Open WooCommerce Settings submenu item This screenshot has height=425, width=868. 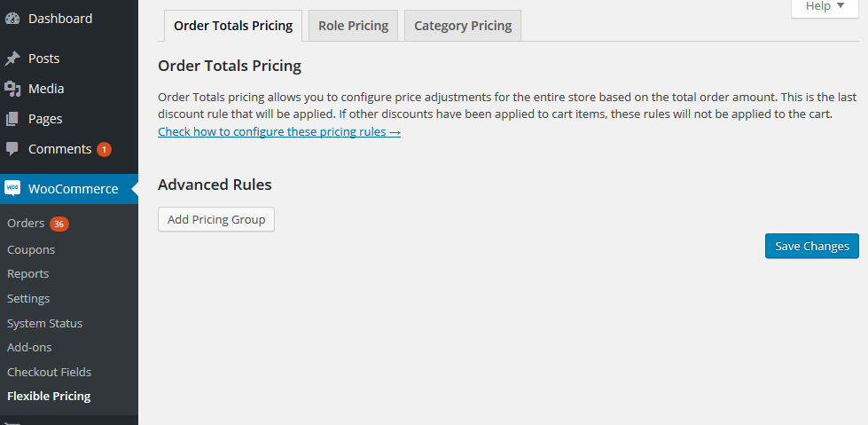[x=28, y=298]
